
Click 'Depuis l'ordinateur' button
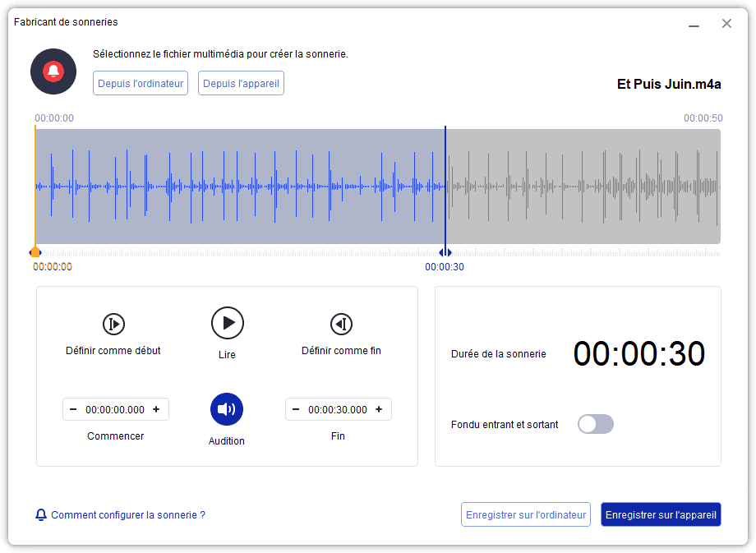(x=141, y=83)
